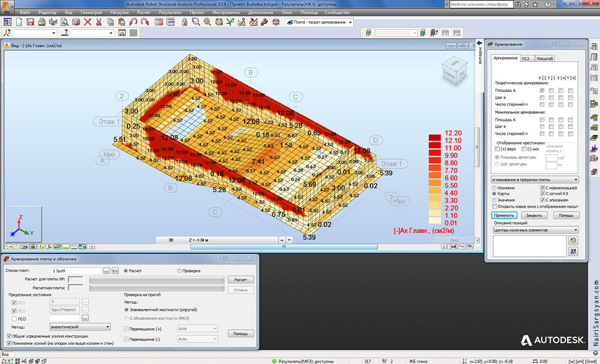Screen dimensions: 600x364
Task: Open the bar selection combo box dropdown
Action: tap(110, 33)
